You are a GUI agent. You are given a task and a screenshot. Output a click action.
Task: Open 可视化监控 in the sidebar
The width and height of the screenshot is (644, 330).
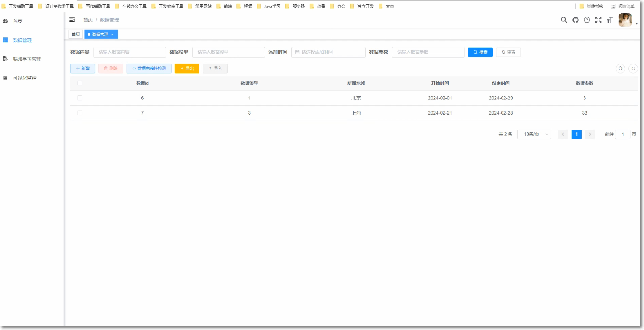(25, 78)
